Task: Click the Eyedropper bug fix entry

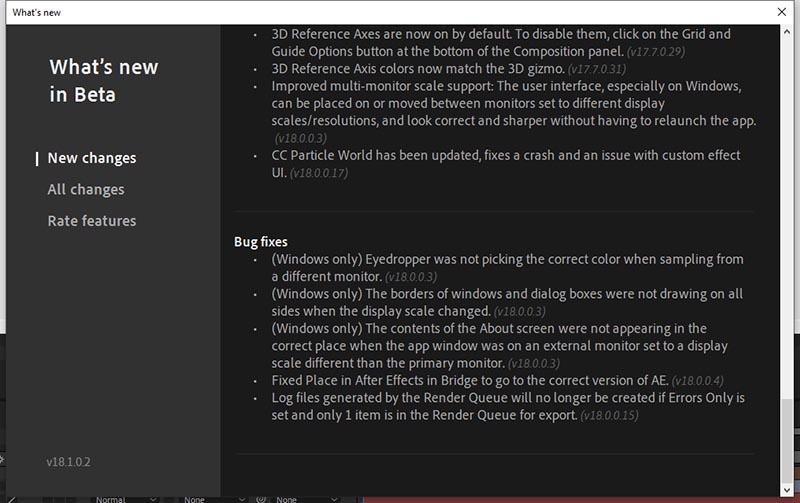Action: click(x=505, y=267)
